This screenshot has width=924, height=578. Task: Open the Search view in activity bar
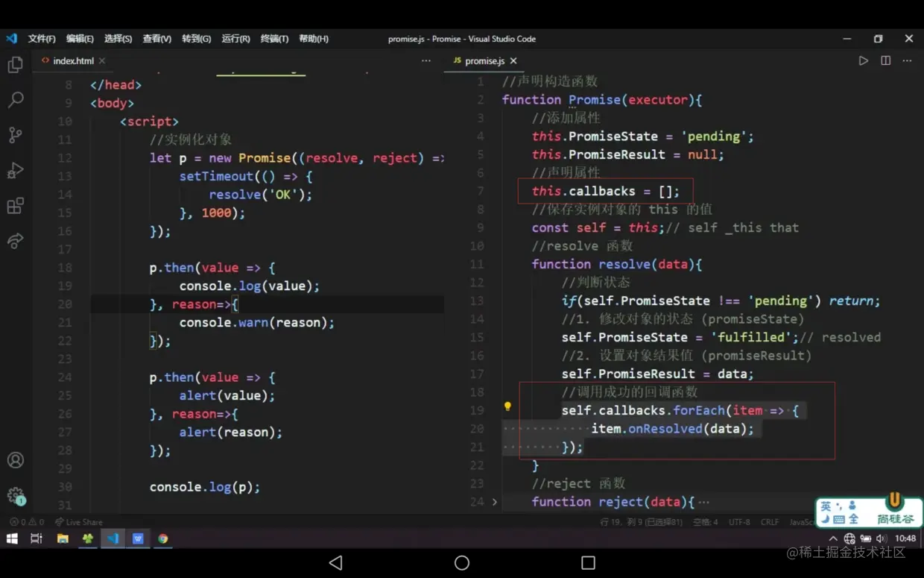15,100
